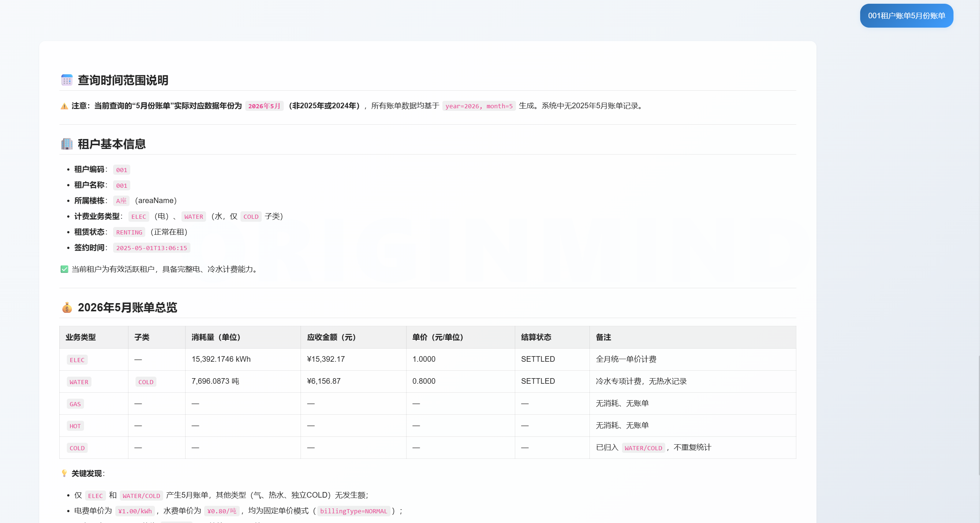Screen dimensions: 980x523
Task: Click the green checkmark icon before 当前租户
Action: 64,269
